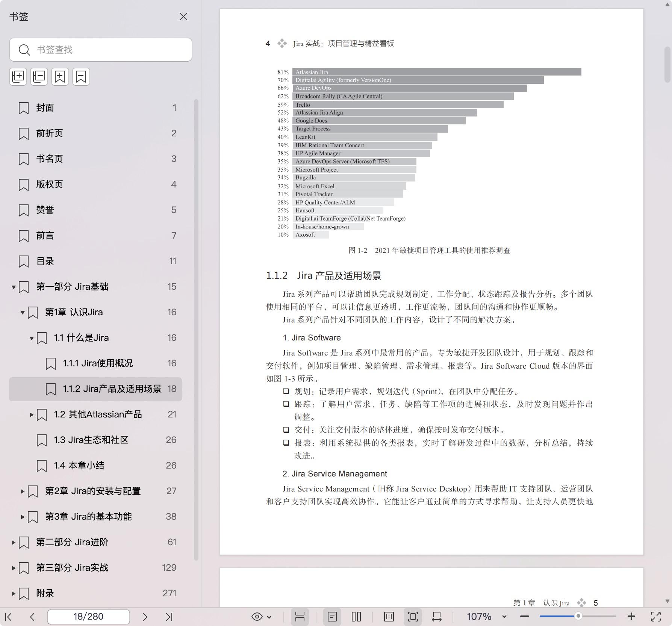Fit page to width icon
The height and width of the screenshot is (626, 672).
click(437, 617)
